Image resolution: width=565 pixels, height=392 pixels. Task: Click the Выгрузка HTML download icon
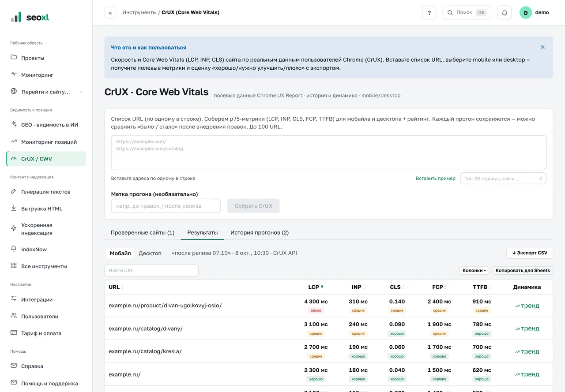(x=14, y=208)
